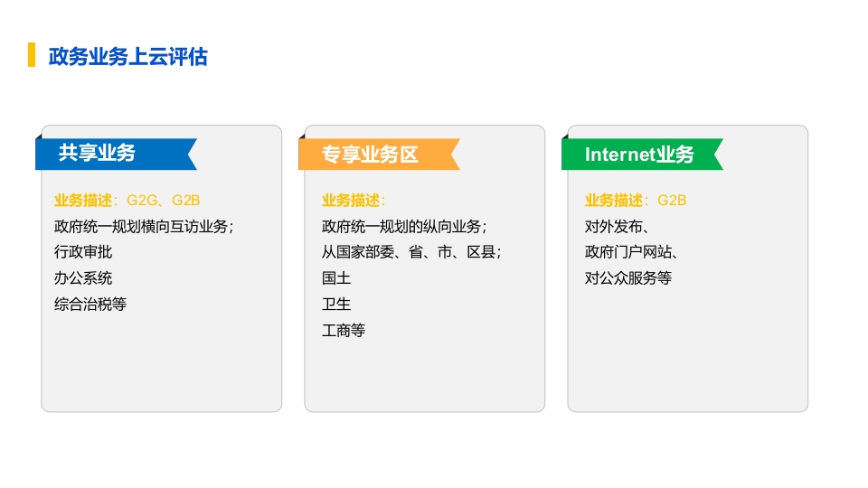Select the 业务描述 label in middle card

pos(354,201)
